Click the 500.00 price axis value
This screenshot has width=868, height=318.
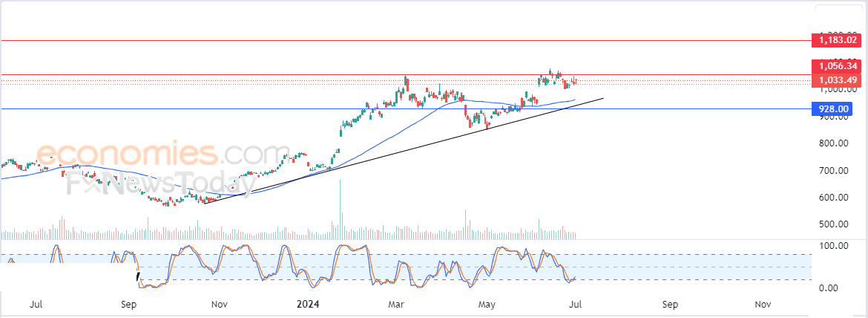pos(835,224)
